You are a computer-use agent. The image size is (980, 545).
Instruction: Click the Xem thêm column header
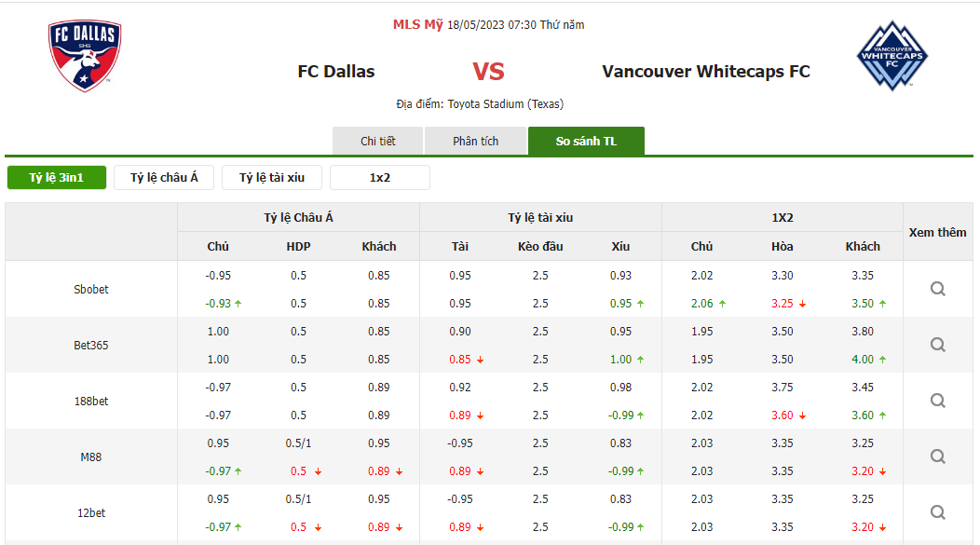pyautogui.click(x=937, y=232)
